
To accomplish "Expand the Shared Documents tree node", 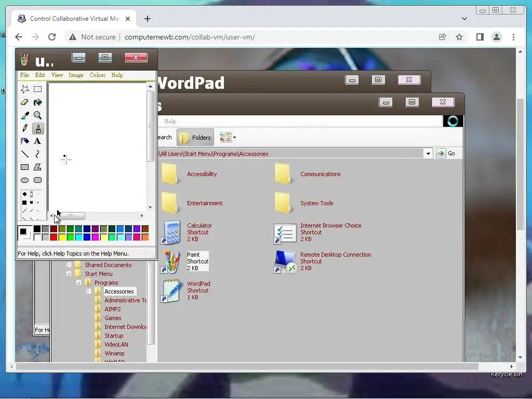I will coord(69,264).
